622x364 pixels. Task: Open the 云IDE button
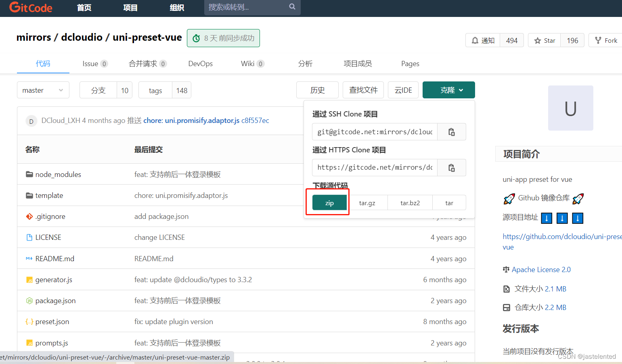pyautogui.click(x=403, y=90)
